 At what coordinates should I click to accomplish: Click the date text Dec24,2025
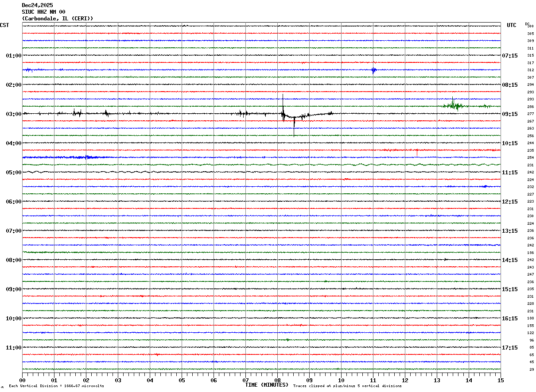[37, 5]
